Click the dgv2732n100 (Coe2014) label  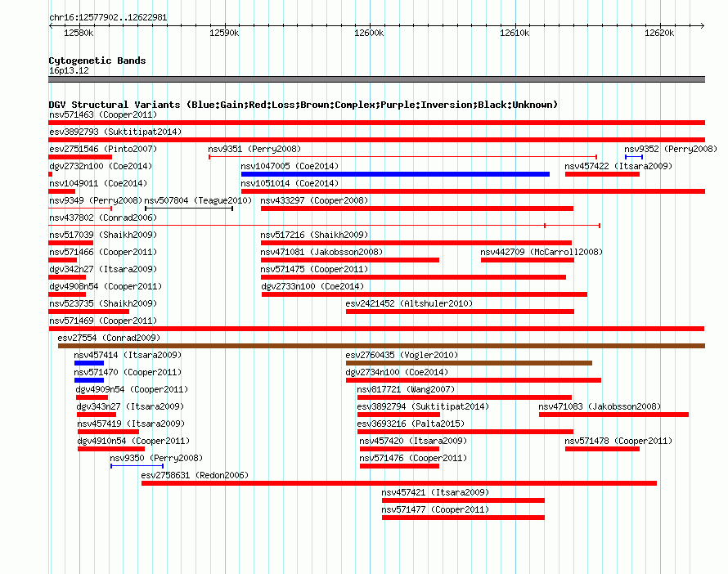[x=101, y=166]
